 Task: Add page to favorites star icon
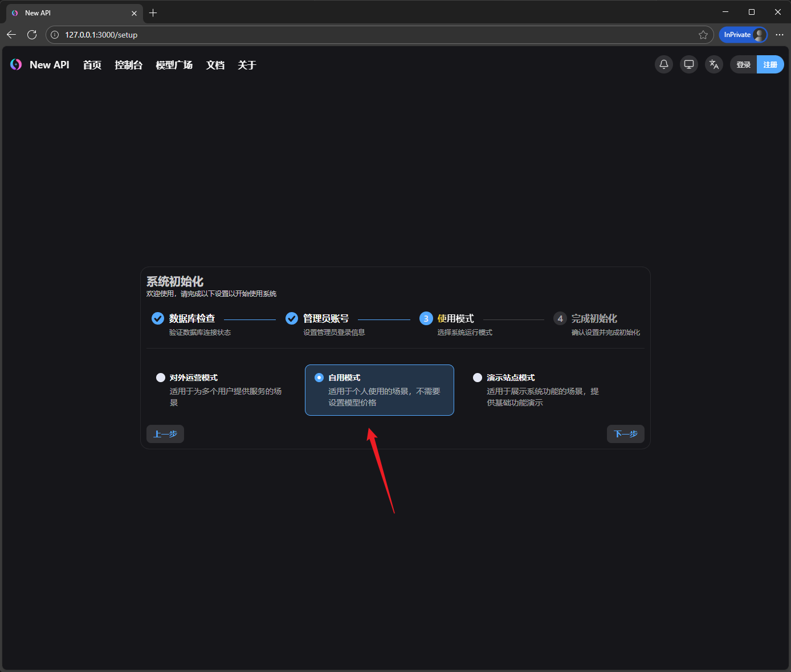tap(703, 35)
